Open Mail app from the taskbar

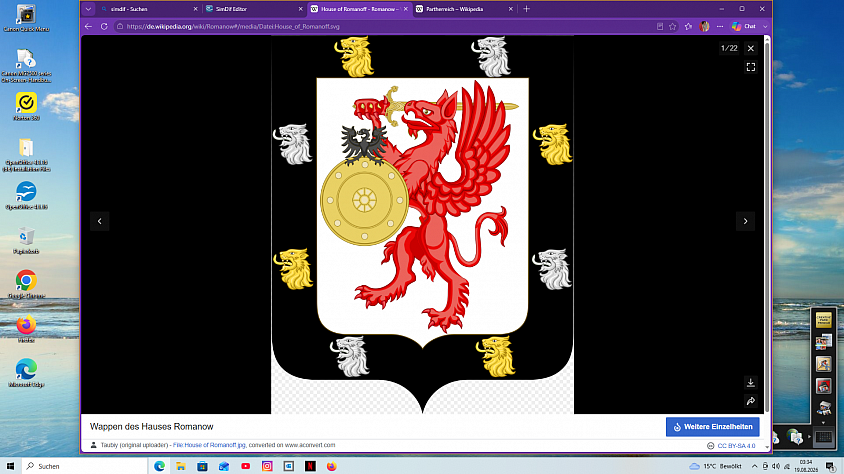click(x=224, y=466)
